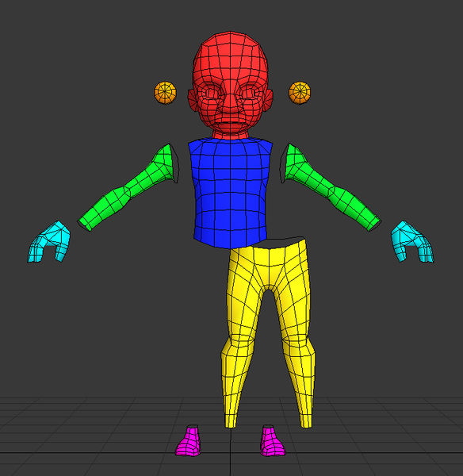Select the red ear on the left side
This screenshot has height=476, width=463.
click(x=192, y=100)
